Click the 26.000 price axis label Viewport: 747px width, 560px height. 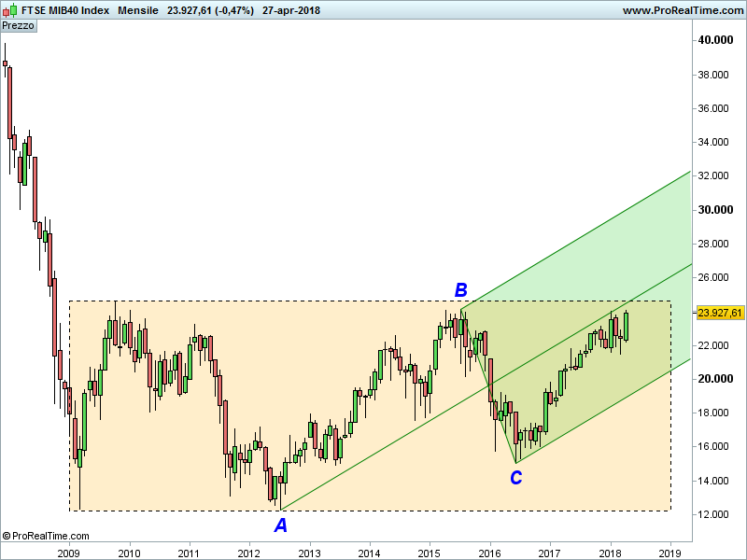pyautogui.click(x=713, y=277)
